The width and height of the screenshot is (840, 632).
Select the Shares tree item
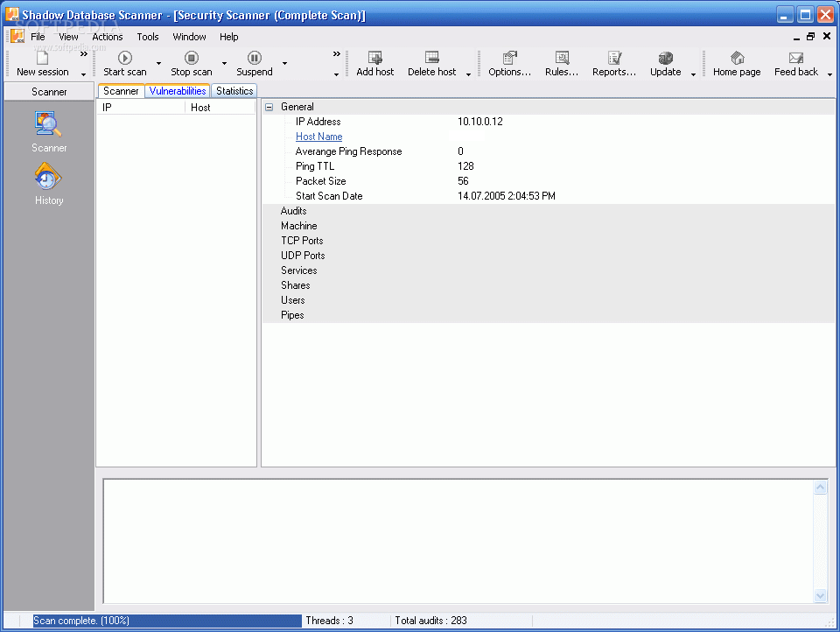[295, 285]
